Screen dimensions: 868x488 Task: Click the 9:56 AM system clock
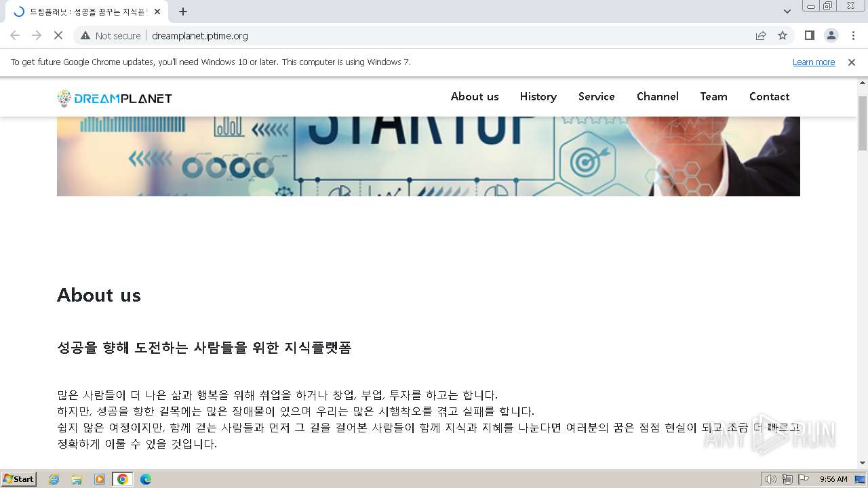833,479
